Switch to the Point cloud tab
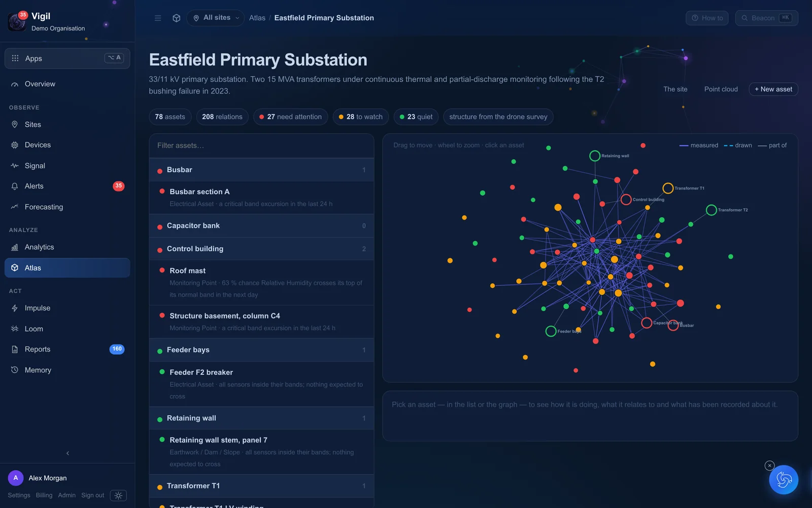 pyautogui.click(x=721, y=89)
